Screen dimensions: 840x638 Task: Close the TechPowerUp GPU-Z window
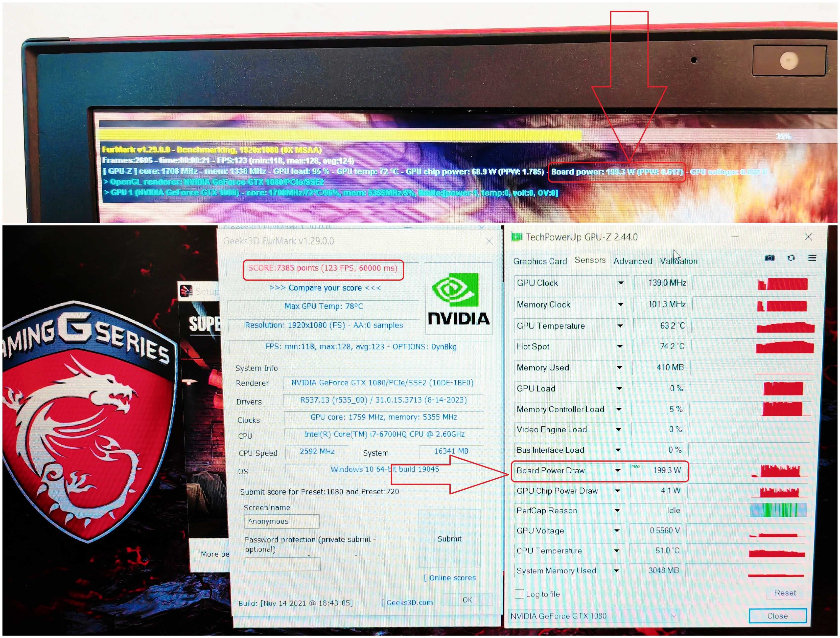(x=809, y=237)
